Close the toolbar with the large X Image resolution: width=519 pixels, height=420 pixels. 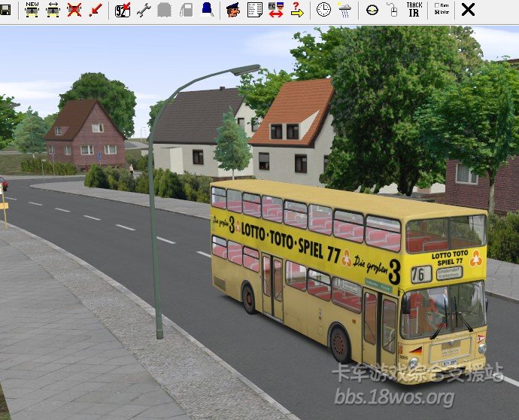468,10
